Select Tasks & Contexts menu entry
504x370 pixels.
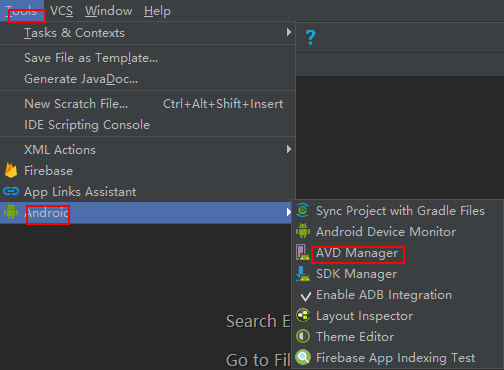(x=147, y=33)
